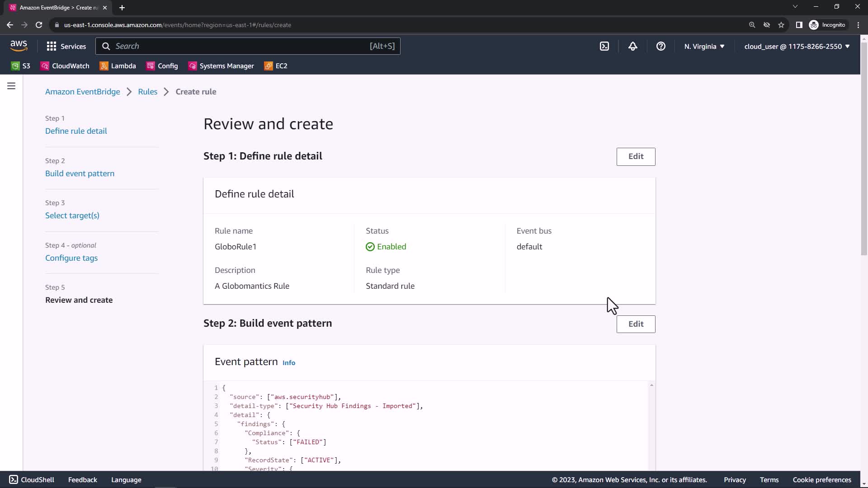Click the AWS logo home icon

coord(19,46)
